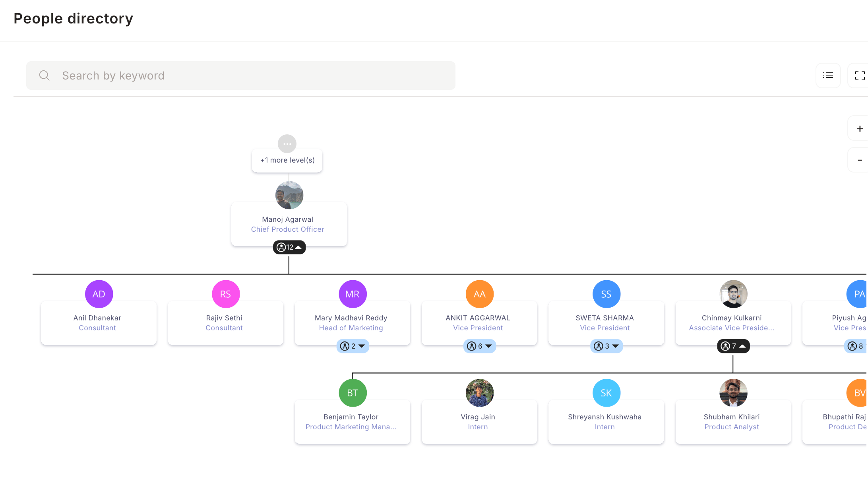The width and height of the screenshot is (868, 477).
Task: Select Shubham Khilari's name
Action: (x=732, y=417)
